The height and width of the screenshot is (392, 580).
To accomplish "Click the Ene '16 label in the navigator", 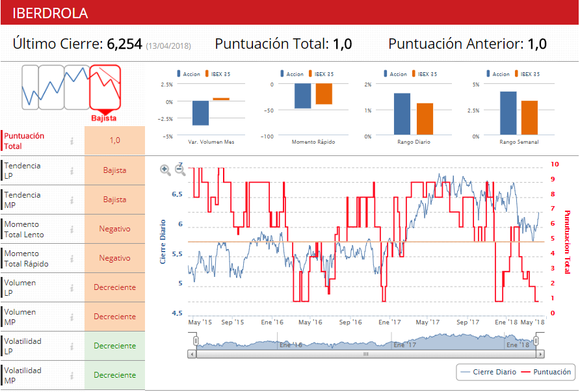I will coord(291,345).
